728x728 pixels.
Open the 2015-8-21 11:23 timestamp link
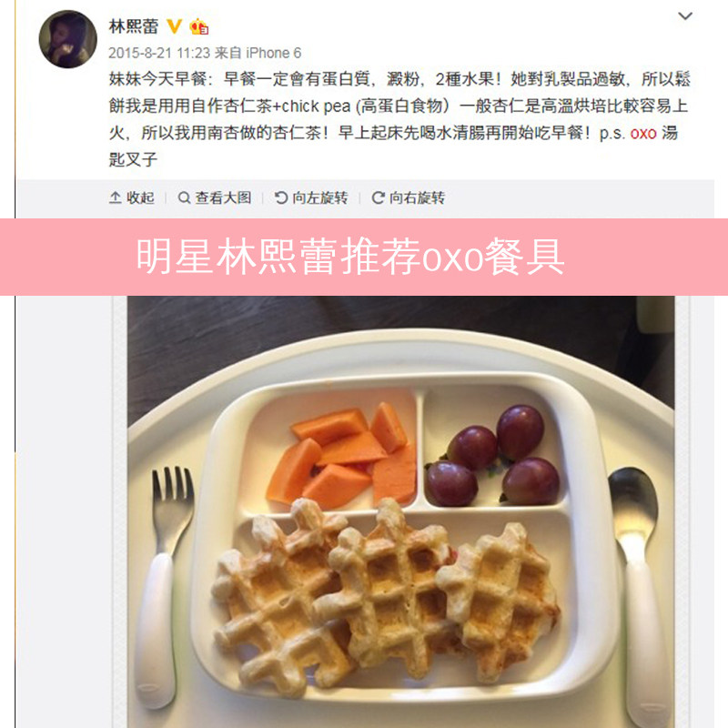pos(159,53)
